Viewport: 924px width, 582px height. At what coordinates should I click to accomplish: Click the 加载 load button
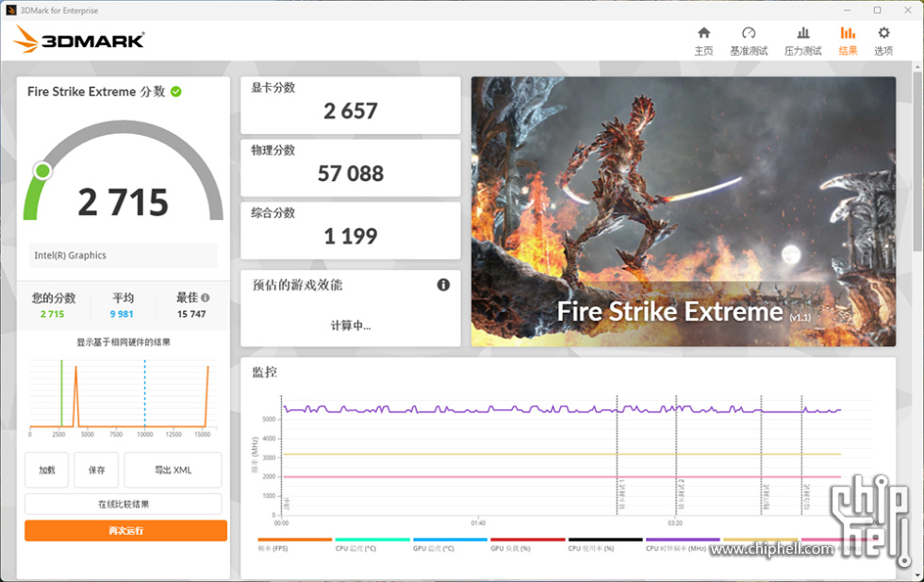tap(46, 470)
